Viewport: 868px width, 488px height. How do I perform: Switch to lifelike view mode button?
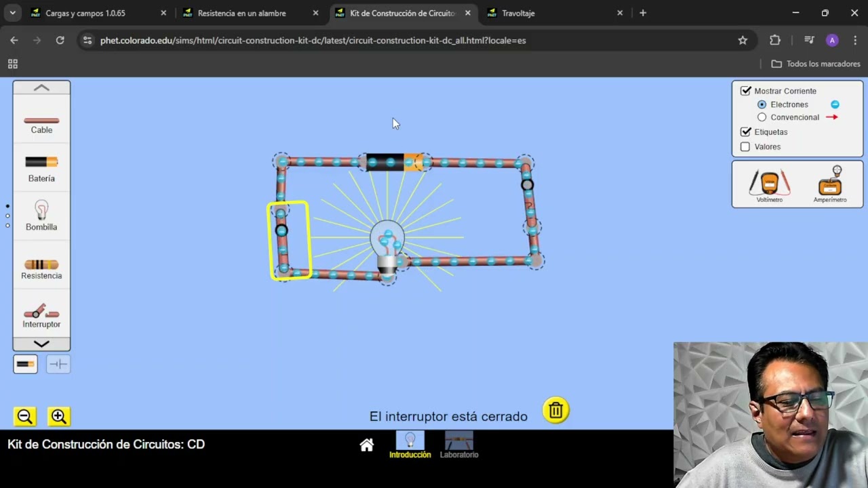(x=25, y=364)
